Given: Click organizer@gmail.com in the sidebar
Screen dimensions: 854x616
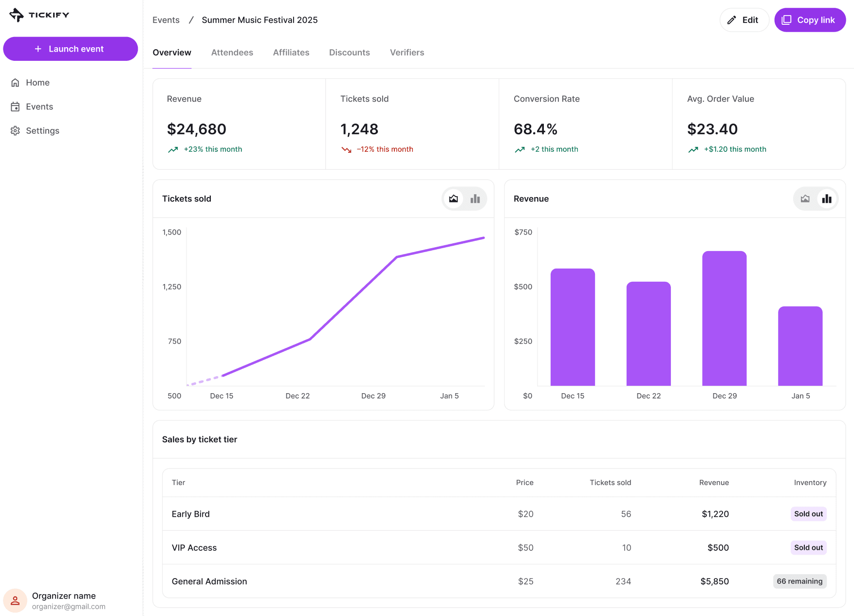Looking at the screenshot, I should [69, 607].
